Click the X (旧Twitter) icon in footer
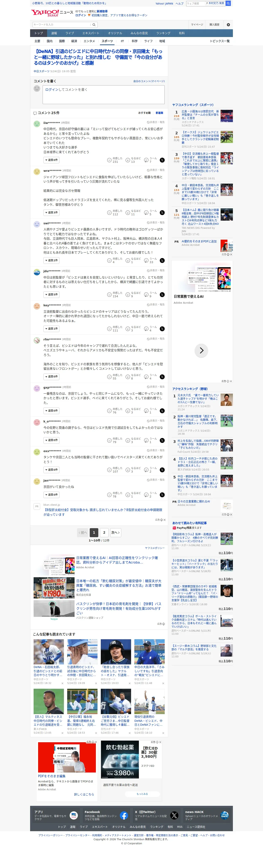263x868 pixels. pos(174,815)
